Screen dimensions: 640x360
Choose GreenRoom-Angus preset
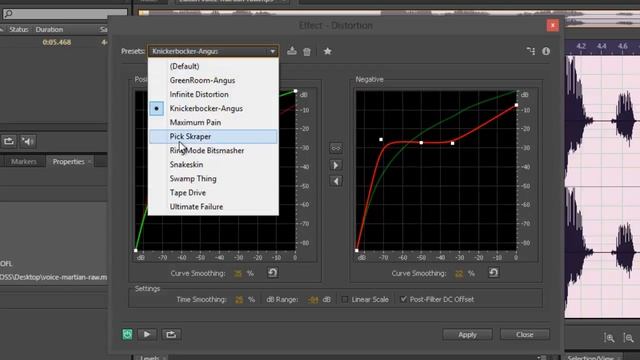[213, 80]
